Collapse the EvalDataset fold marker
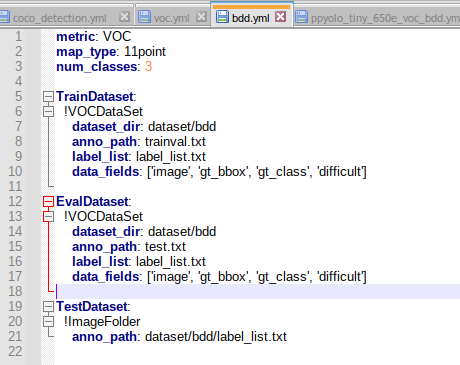This screenshot has width=460, height=365. click(48, 201)
